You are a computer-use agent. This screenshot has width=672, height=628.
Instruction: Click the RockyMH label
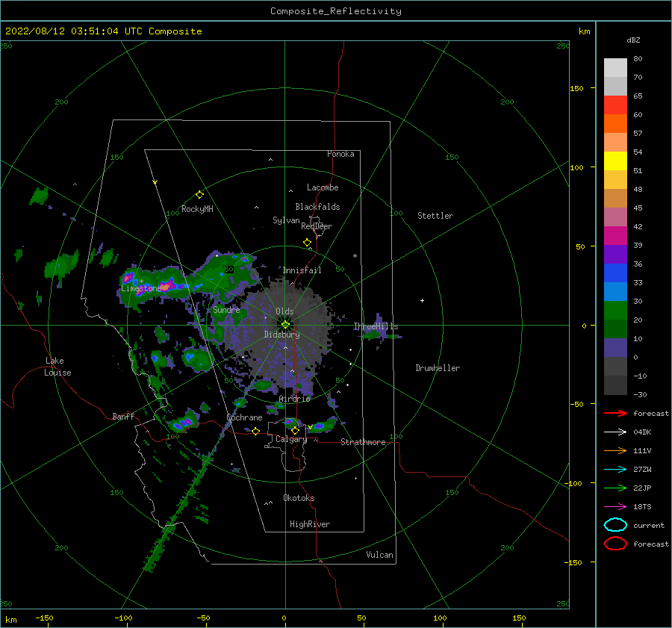197,209
